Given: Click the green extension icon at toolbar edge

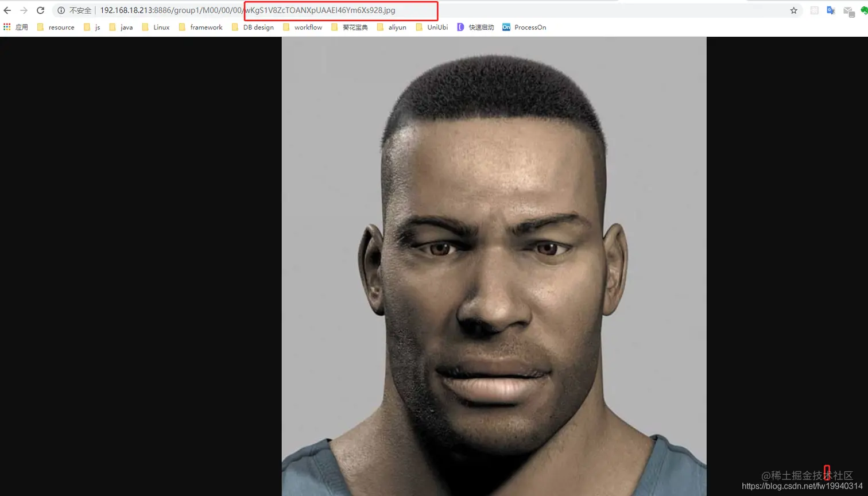Looking at the screenshot, I should coord(864,10).
